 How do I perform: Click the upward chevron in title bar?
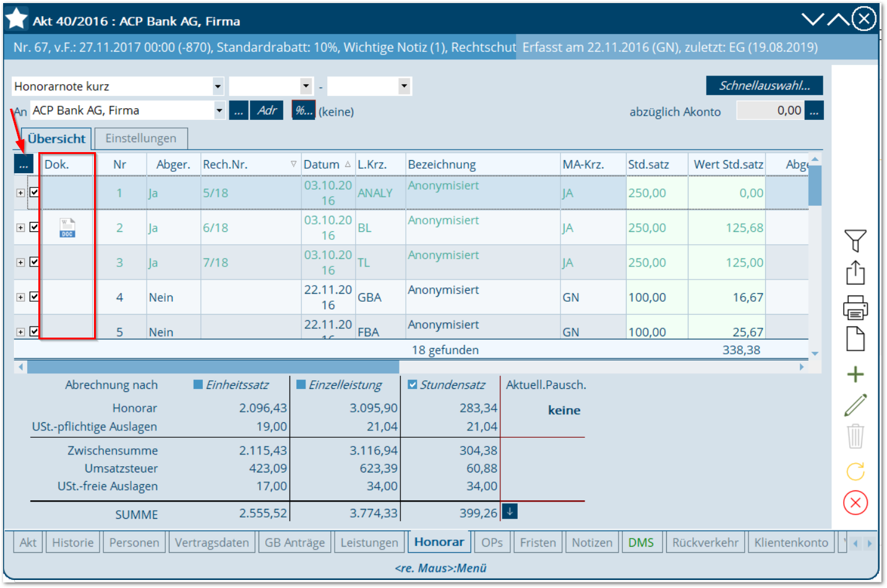tap(838, 20)
